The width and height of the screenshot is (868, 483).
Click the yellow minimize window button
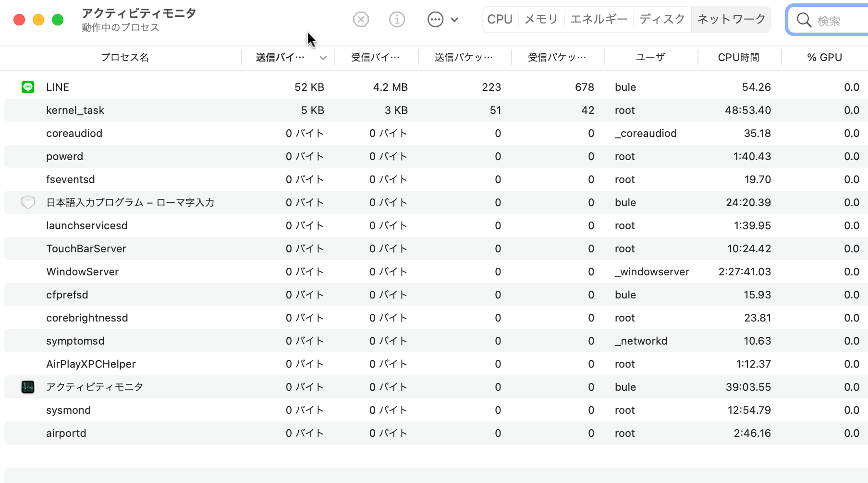(38, 20)
